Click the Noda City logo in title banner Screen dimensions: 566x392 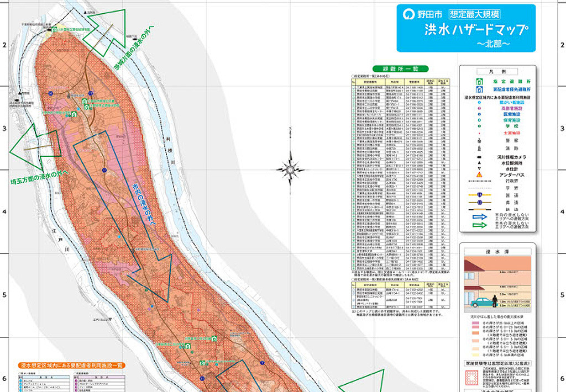408,14
